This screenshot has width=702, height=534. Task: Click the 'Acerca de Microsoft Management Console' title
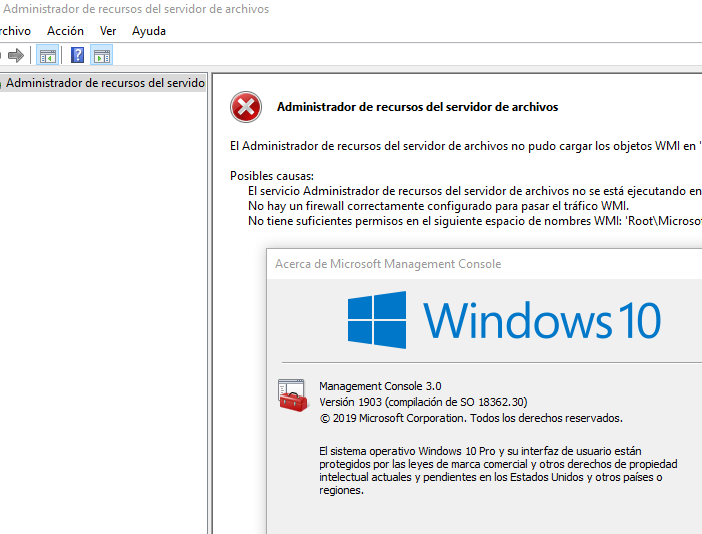[388, 264]
